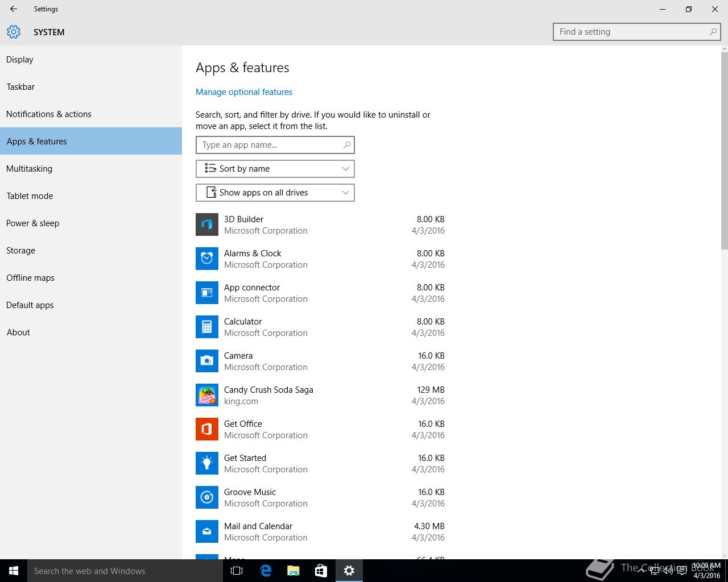Open the Show apps on all drives dropdown
This screenshot has height=582, width=728.
coord(275,193)
